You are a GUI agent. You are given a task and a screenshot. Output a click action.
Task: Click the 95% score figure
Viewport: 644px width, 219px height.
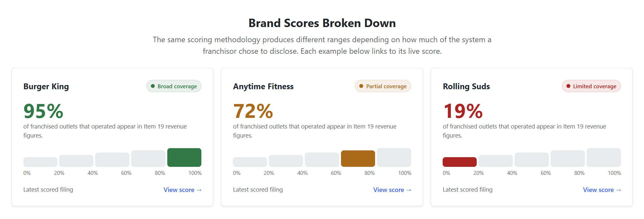tap(43, 111)
